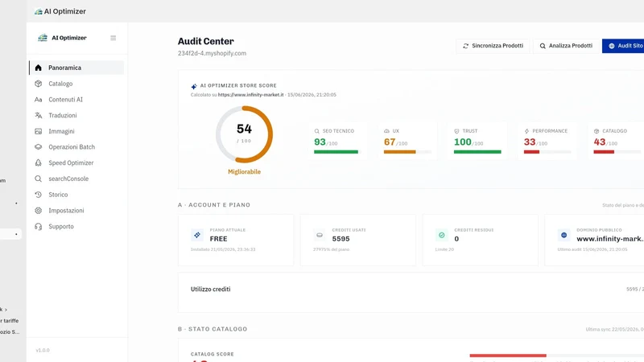Collapse the sidebar with the hamburger icon
The image size is (644, 362).
pos(113,38)
